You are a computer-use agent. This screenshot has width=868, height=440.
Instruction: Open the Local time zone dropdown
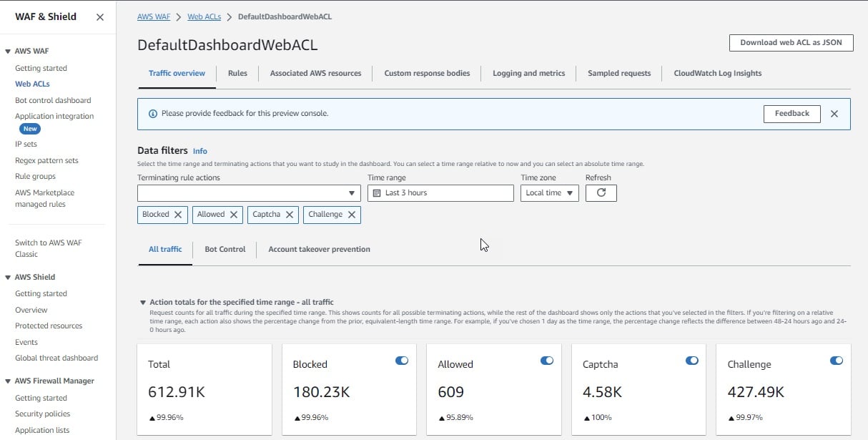(x=549, y=193)
